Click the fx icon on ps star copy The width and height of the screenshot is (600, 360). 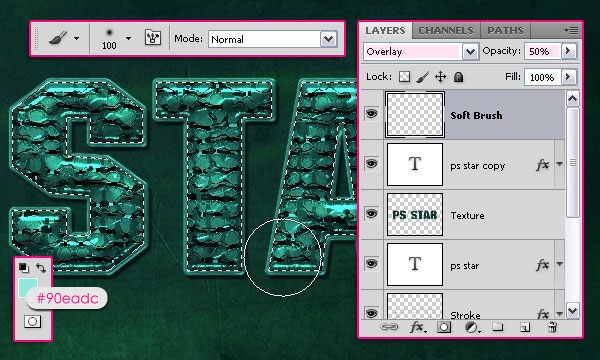[543, 165]
